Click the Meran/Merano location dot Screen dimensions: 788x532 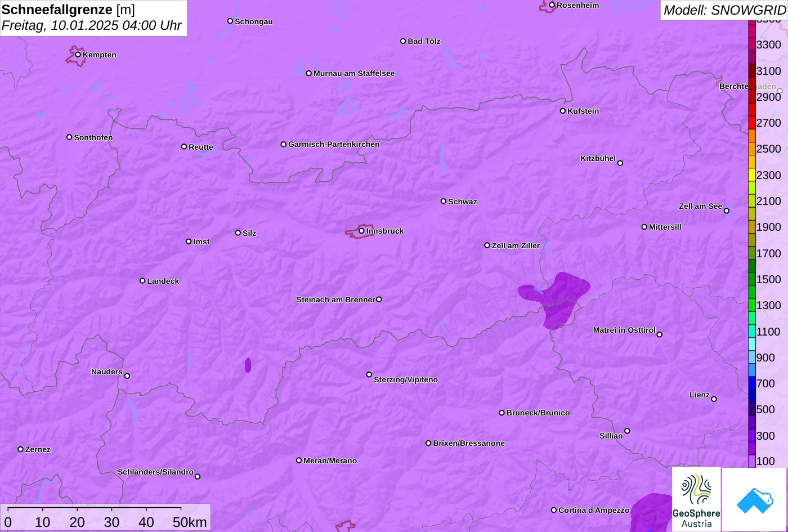pos(299,461)
